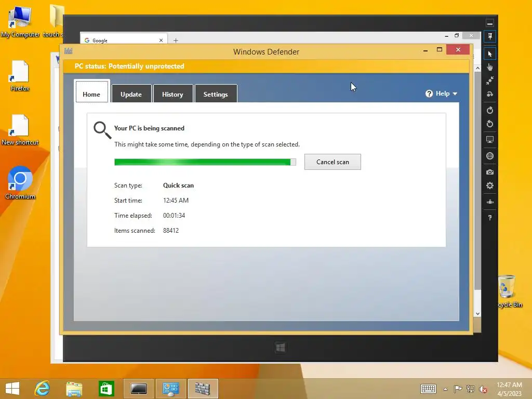
Task: Open Action Center flag tray icon
Action: point(458,389)
